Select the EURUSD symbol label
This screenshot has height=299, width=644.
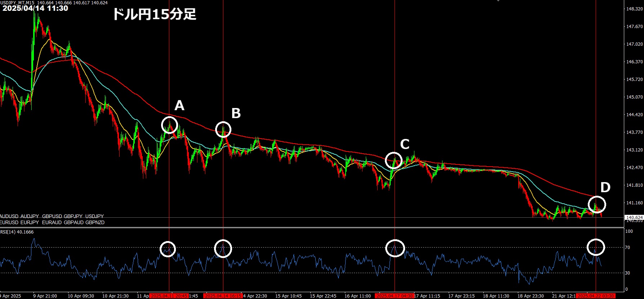[x=9, y=222]
